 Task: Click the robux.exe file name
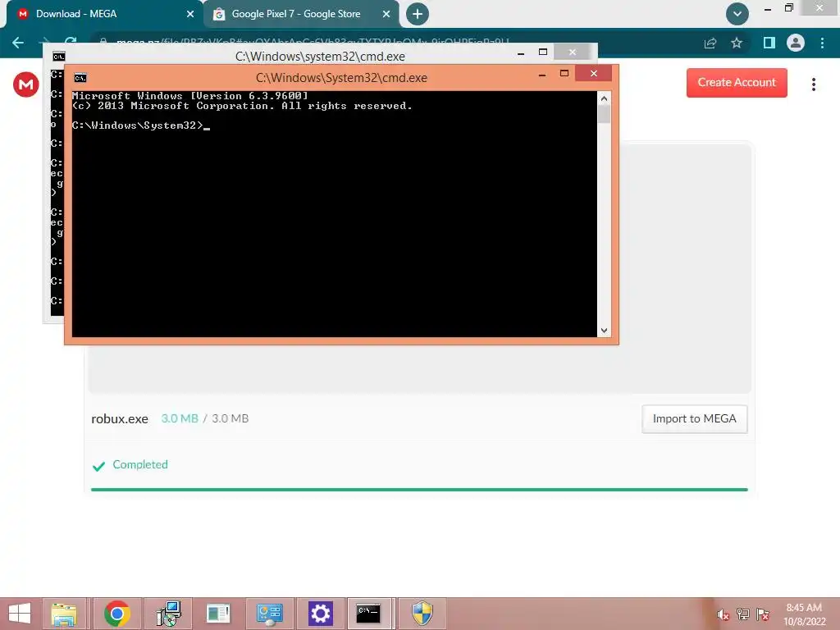tap(120, 419)
